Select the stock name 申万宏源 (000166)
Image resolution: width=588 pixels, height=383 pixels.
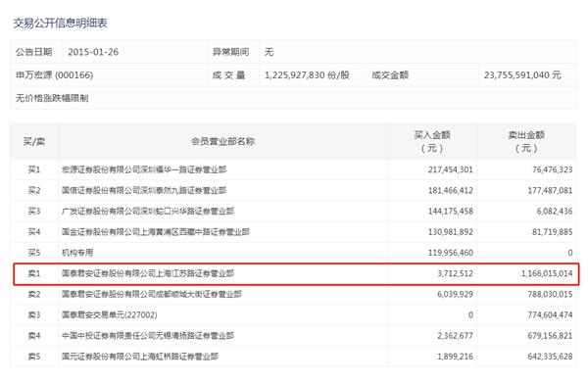tap(54, 75)
